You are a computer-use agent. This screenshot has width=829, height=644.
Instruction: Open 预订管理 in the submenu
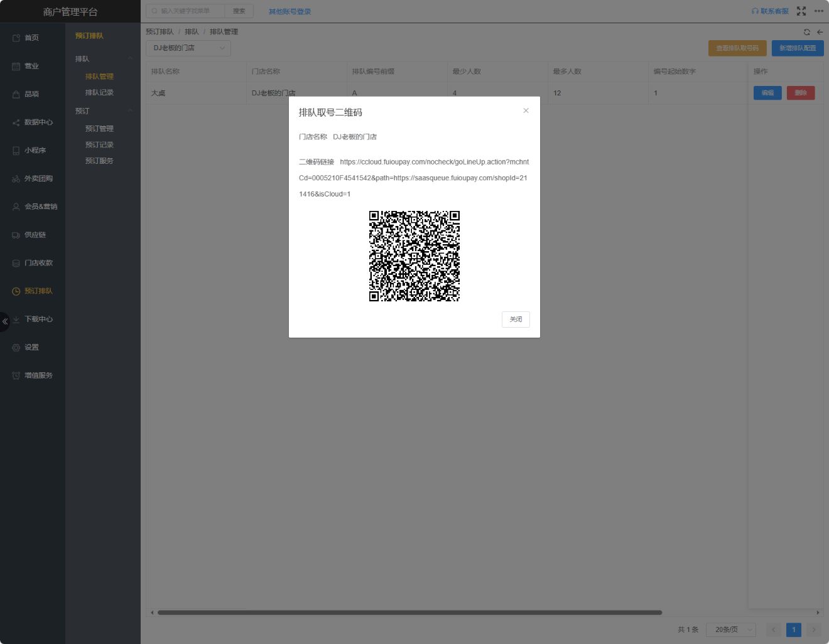point(99,129)
